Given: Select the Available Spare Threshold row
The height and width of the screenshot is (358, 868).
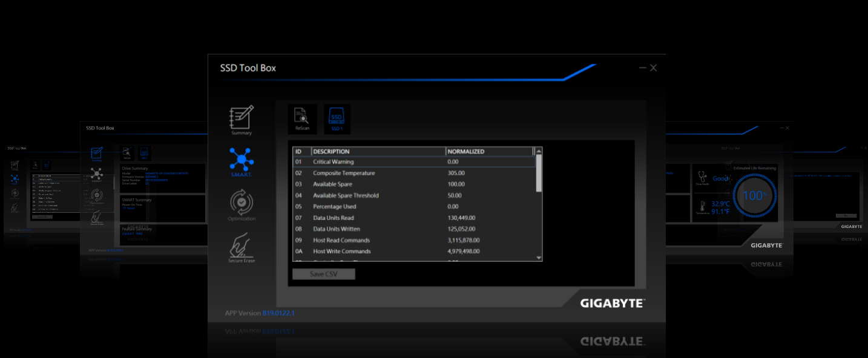Looking at the screenshot, I should (414, 195).
